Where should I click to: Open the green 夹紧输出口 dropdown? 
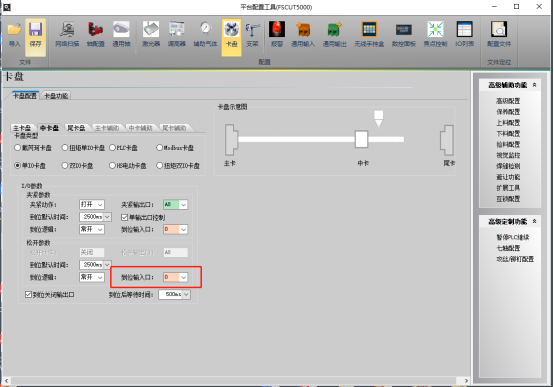[x=175, y=205]
